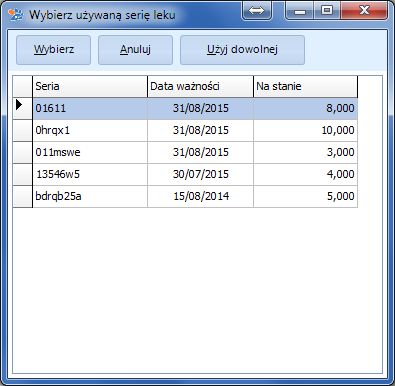Image resolution: width=395 pixels, height=386 pixels.
Task: Click the stock value 3,000
Action: click(x=305, y=152)
